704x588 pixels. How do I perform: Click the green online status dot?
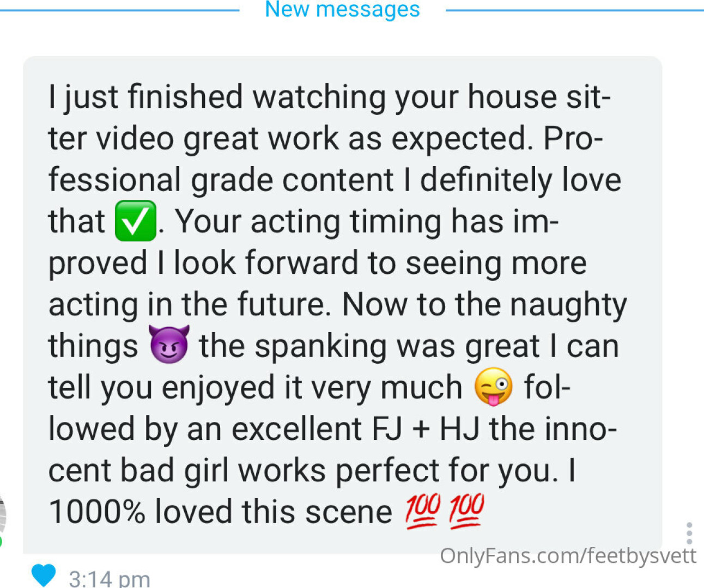click(1, 542)
